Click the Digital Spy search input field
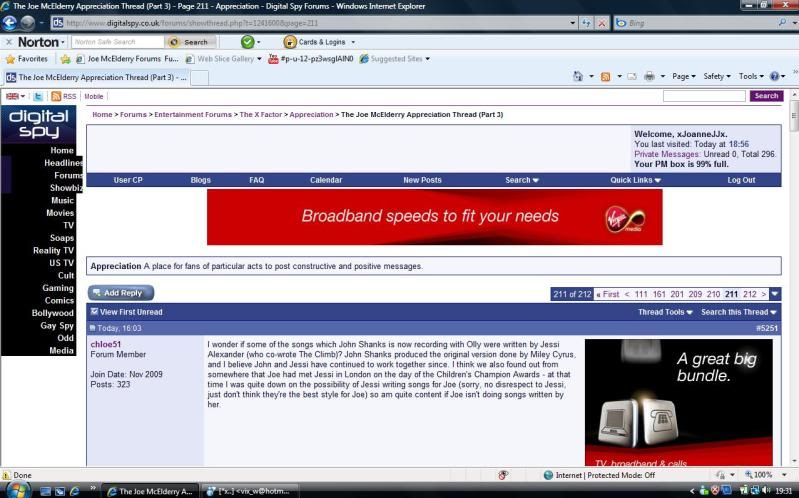Viewport: 799px width, 498px height. click(x=704, y=96)
